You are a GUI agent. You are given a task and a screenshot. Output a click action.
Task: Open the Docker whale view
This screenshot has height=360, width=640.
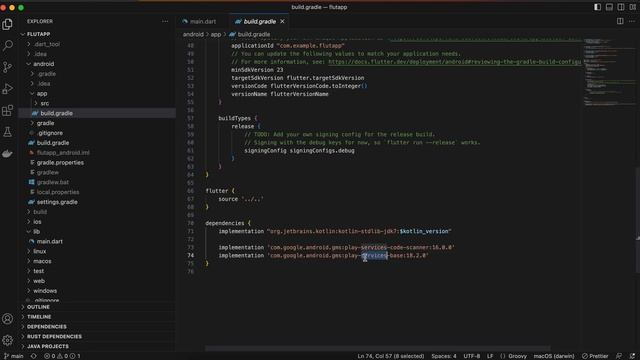(7, 153)
